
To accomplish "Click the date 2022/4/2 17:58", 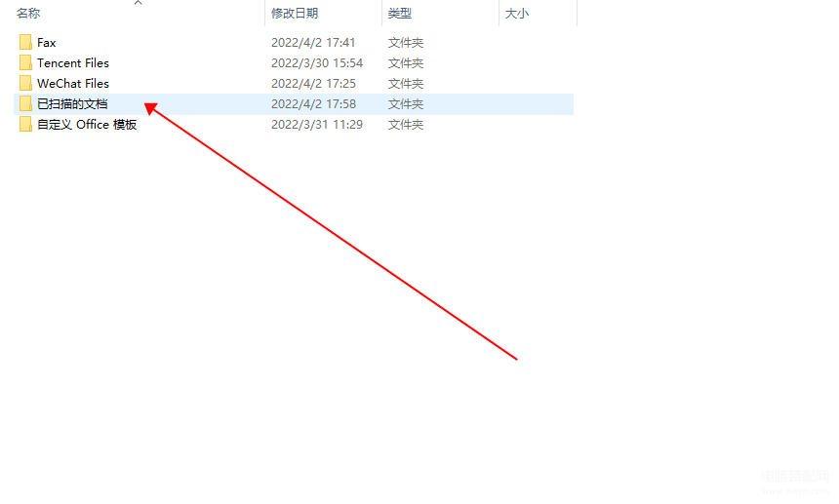I will coord(313,103).
